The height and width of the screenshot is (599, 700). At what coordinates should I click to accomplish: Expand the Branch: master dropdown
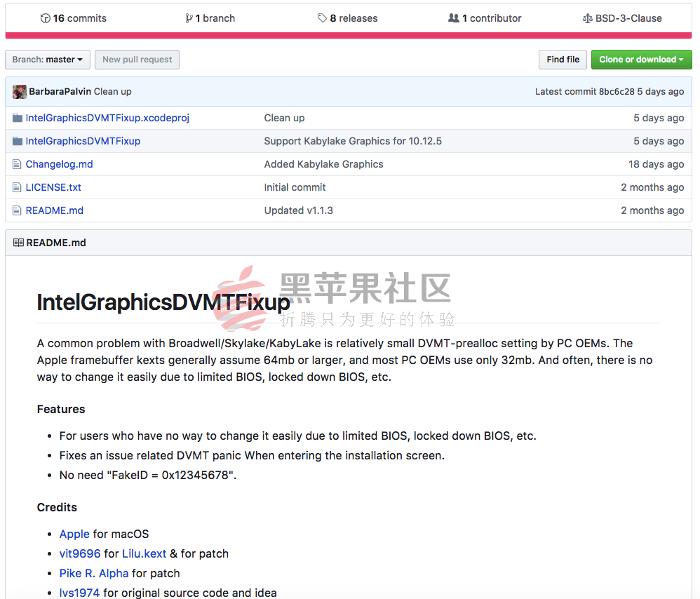tap(48, 60)
